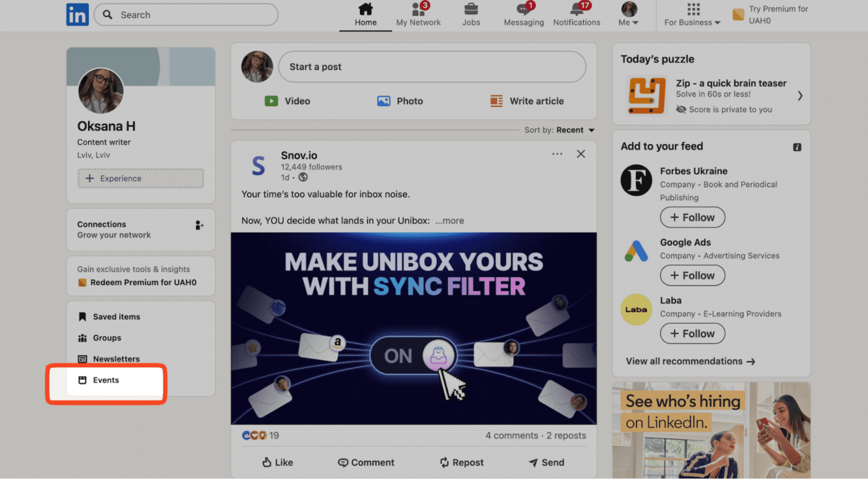Open 4 comments link
Screen dimensions: 868x479
[x=512, y=435]
